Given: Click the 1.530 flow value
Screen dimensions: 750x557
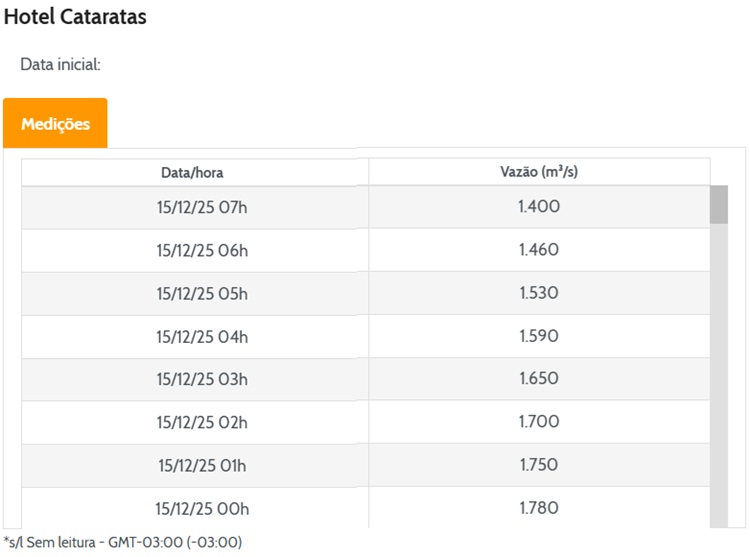Looking at the screenshot, I should (x=539, y=293).
